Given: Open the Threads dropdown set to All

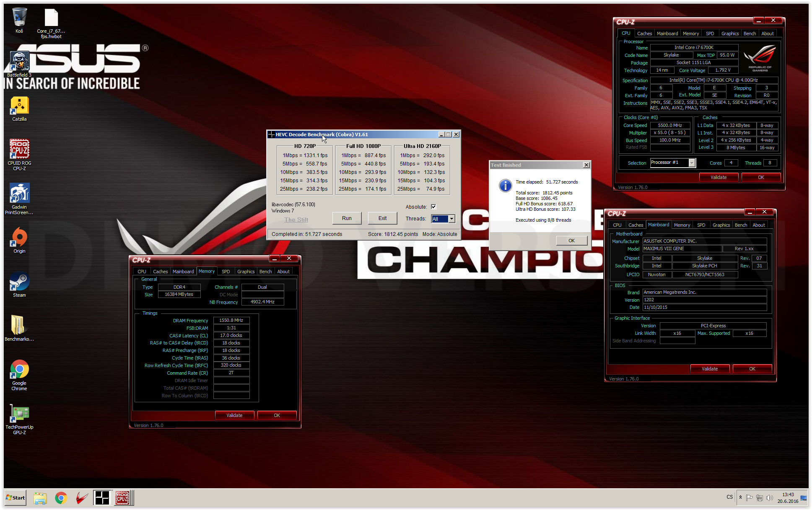Looking at the screenshot, I should pyautogui.click(x=443, y=219).
